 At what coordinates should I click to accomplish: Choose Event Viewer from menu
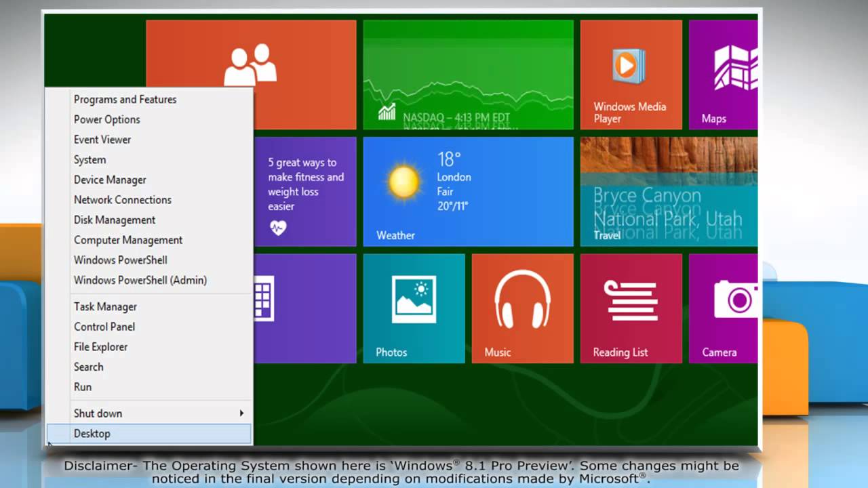point(102,140)
